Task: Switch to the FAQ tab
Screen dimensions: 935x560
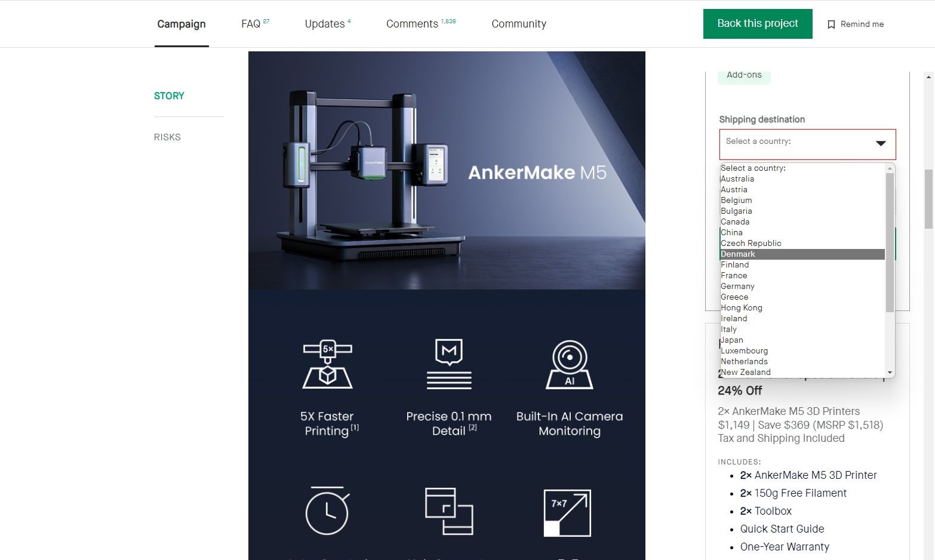Action: point(255,24)
